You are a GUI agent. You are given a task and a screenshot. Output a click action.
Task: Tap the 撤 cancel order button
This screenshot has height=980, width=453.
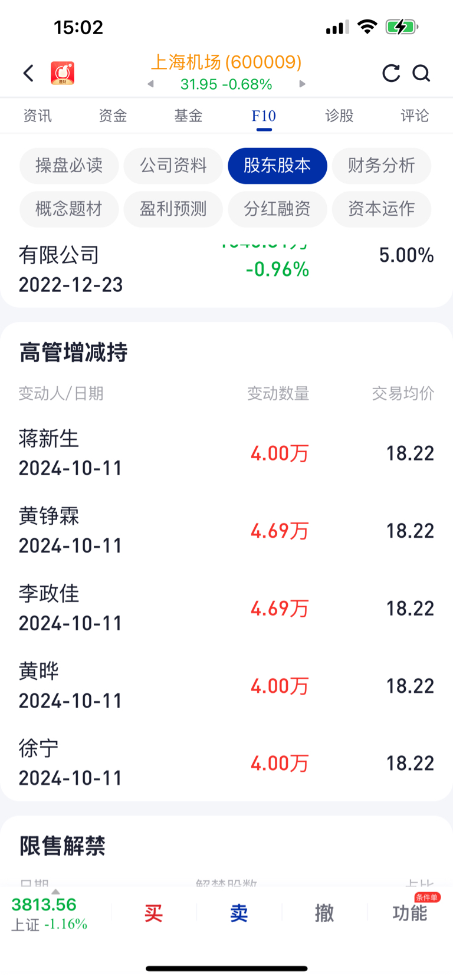[x=324, y=913]
